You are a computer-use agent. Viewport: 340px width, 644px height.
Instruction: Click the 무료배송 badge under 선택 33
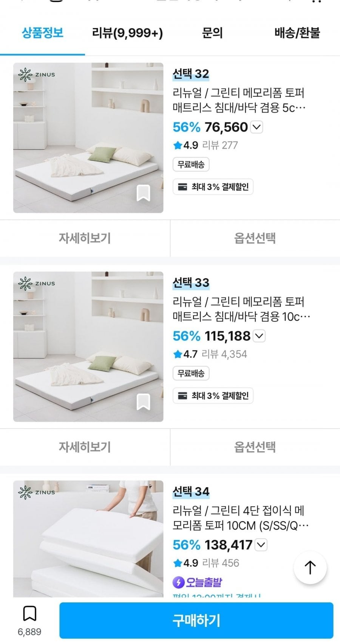[x=191, y=373]
